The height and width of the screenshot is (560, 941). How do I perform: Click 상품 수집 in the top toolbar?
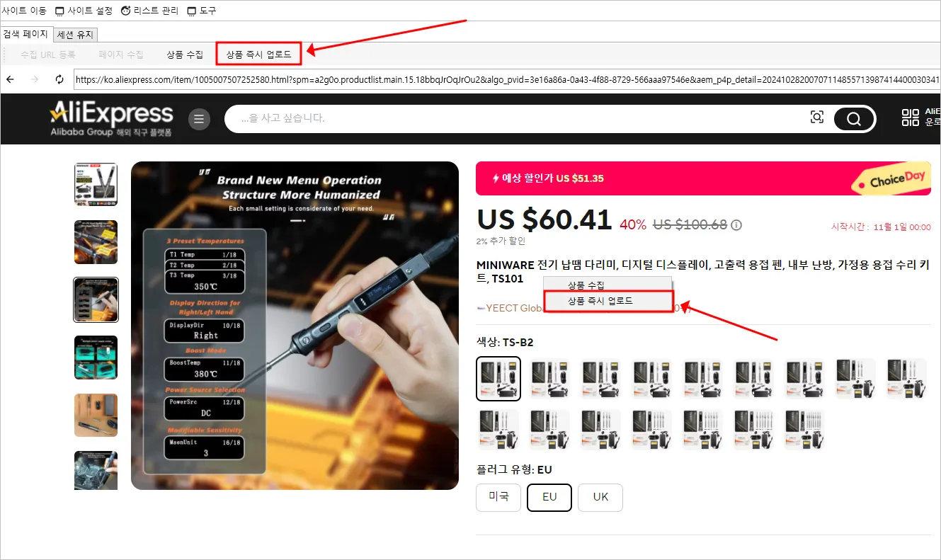click(185, 55)
